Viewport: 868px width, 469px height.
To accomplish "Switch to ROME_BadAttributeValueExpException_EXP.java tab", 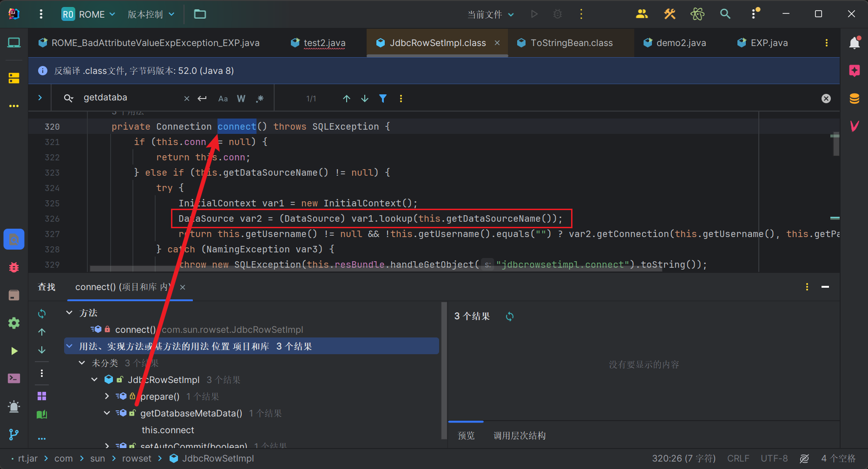I will [149, 43].
